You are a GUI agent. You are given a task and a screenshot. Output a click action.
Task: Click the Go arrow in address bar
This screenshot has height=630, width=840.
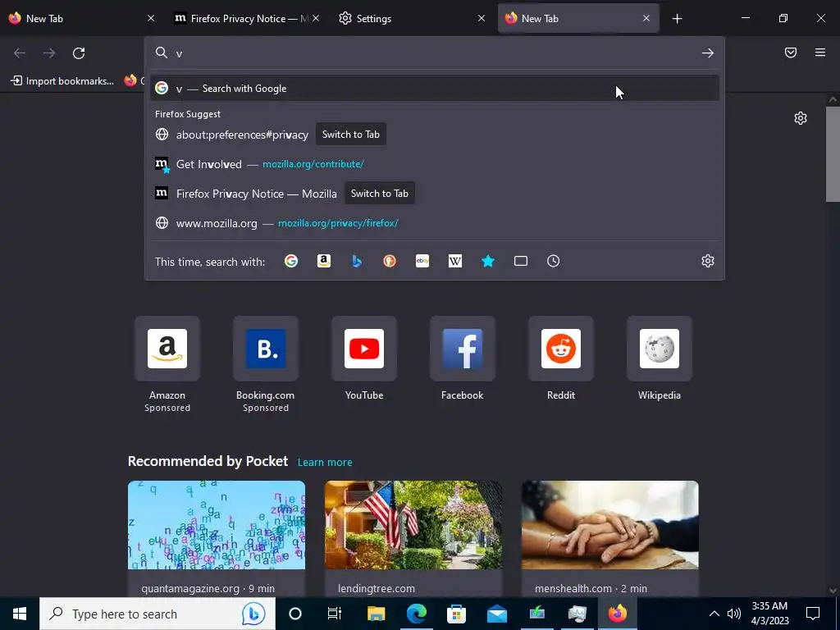tap(708, 53)
